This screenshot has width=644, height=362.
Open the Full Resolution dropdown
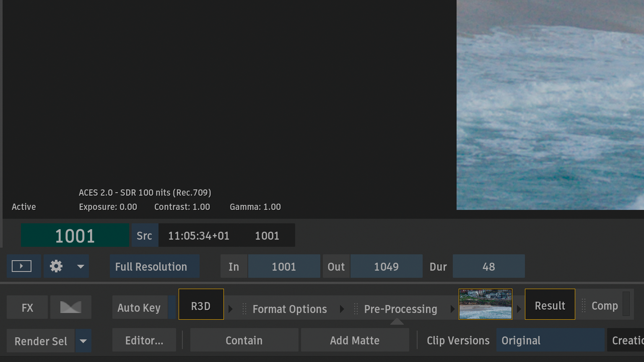coord(154,266)
